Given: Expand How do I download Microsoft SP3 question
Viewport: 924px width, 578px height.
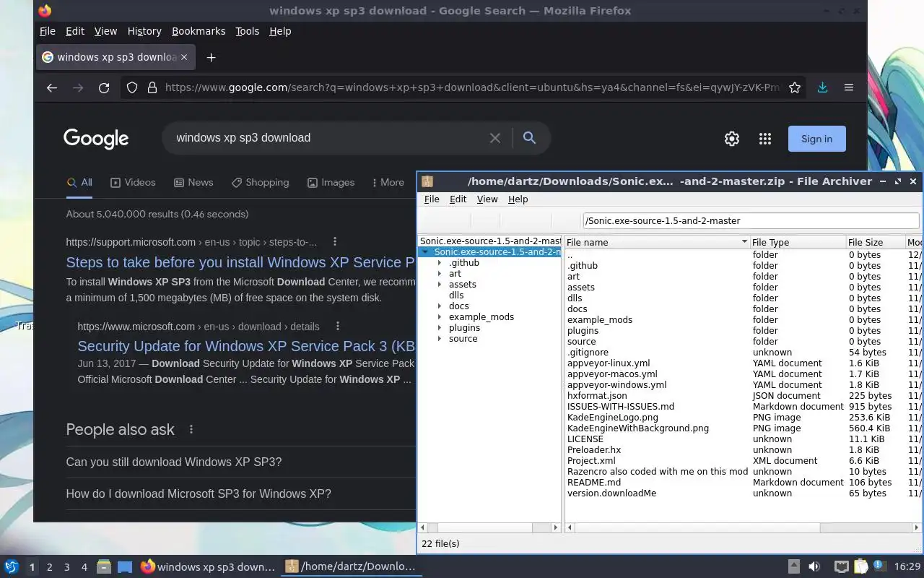Looking at the screenshot, I should [x=240, y=494].
